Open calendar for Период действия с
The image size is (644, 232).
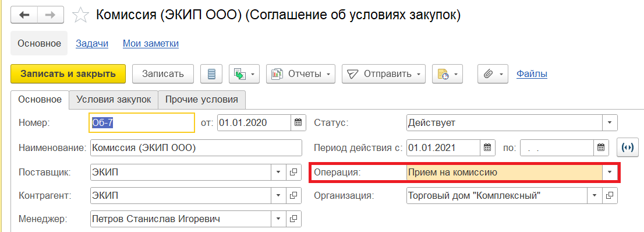click(x=487, y=148)
